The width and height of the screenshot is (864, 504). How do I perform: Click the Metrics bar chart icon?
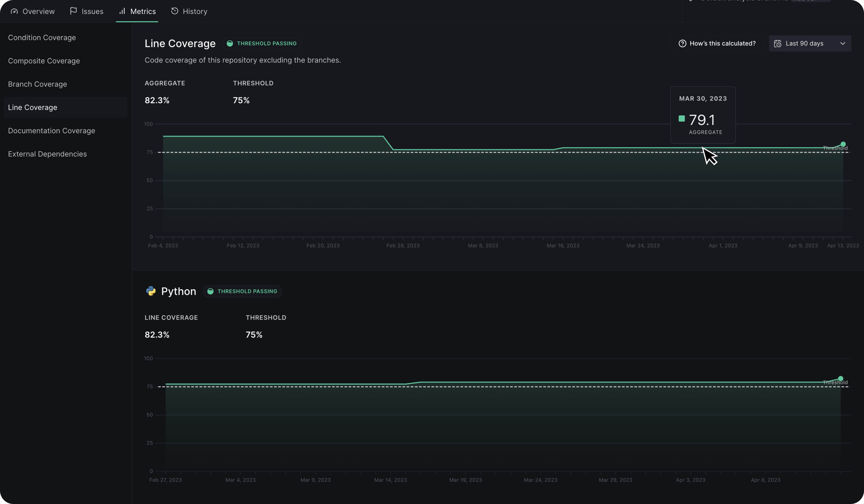coord(122,11)
